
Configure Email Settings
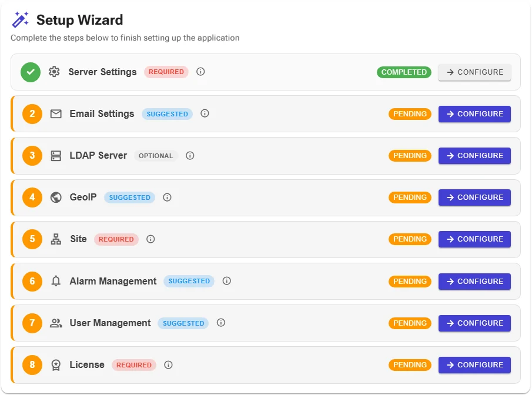click(474, 113)
